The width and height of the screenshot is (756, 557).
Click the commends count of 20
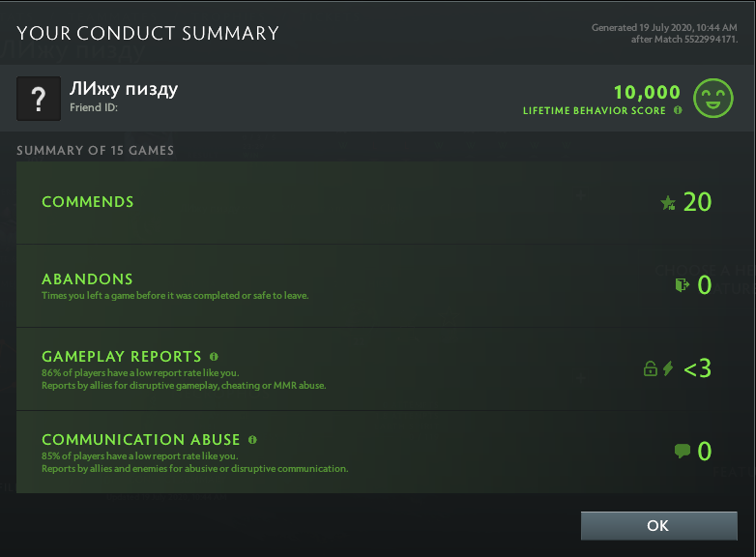[697, 202]
